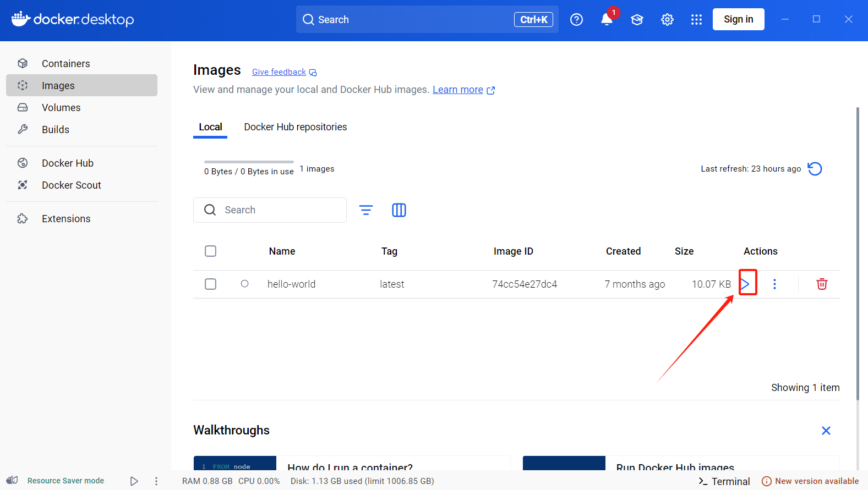The image size is (868, 490).
Task: Click the 7 months ago cell
Action: (x=635, y=284)
